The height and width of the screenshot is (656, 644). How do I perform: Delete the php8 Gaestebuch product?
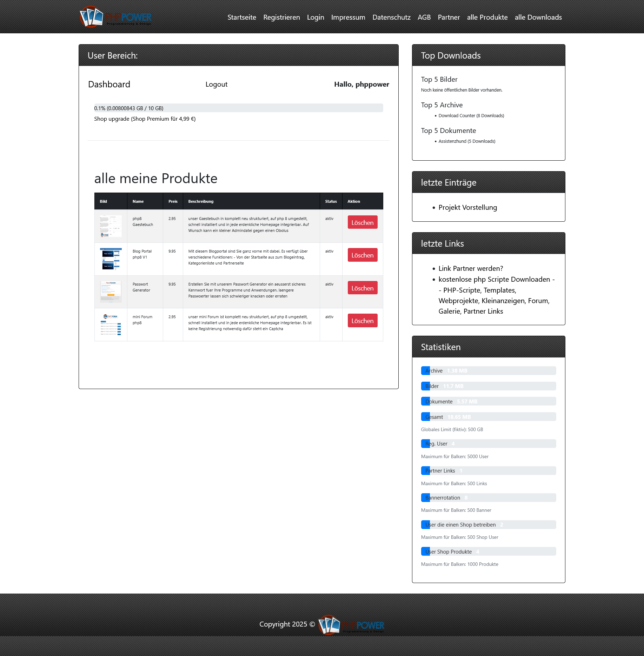coord(362,222)
